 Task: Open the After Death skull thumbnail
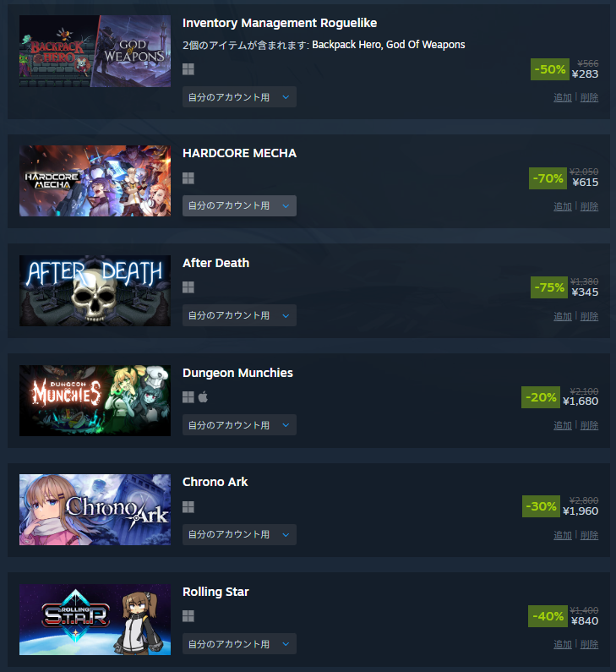click(95, 291)
